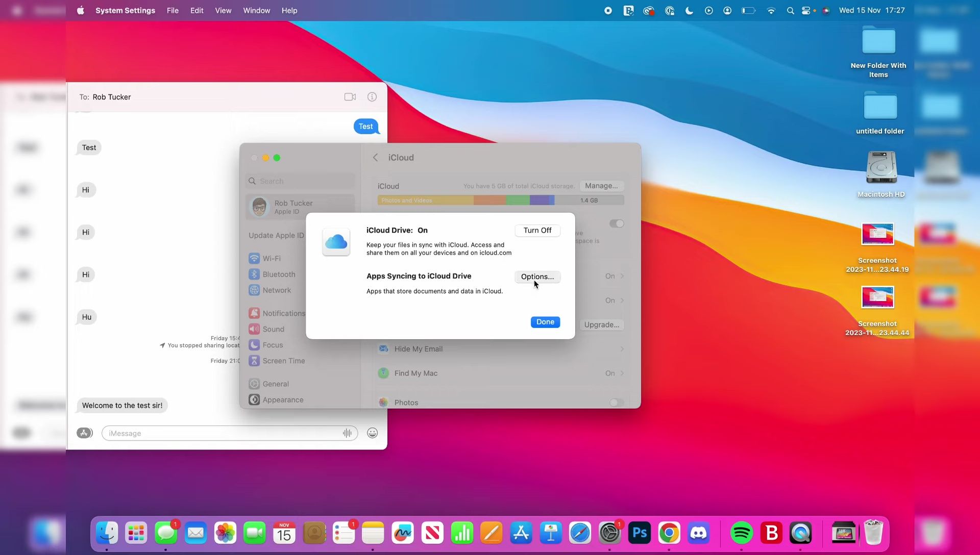Open the View menu
The width and height of the screenshot is (980, 555).
(x=223, y=10)
